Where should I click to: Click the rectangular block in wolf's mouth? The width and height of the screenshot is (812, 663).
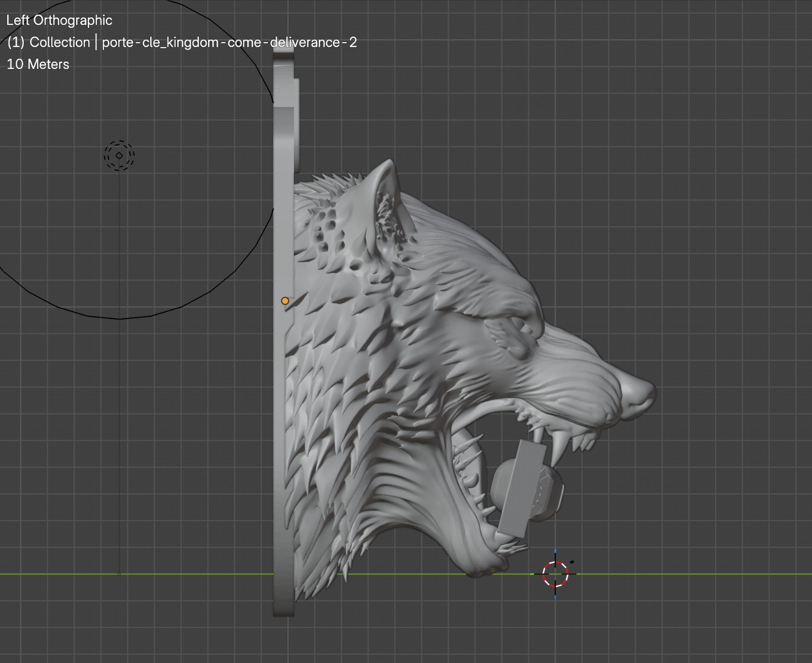(523, 488)
